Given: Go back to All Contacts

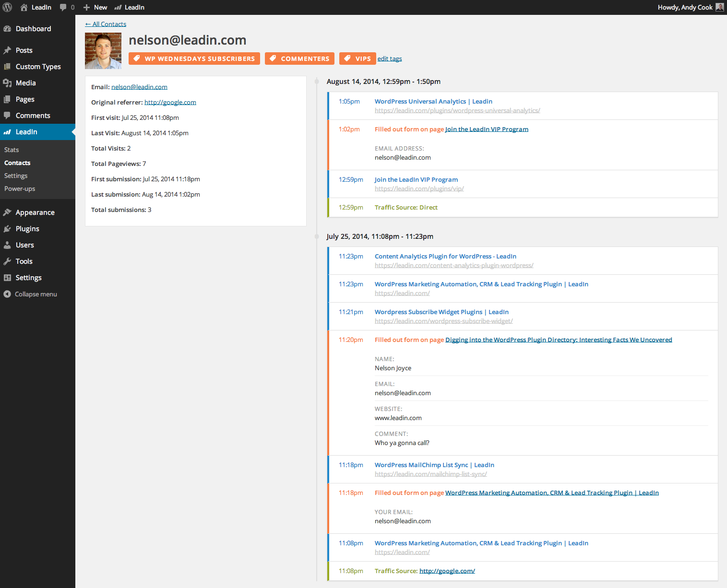Looking at the screenshot, I should tap(106, 24).
